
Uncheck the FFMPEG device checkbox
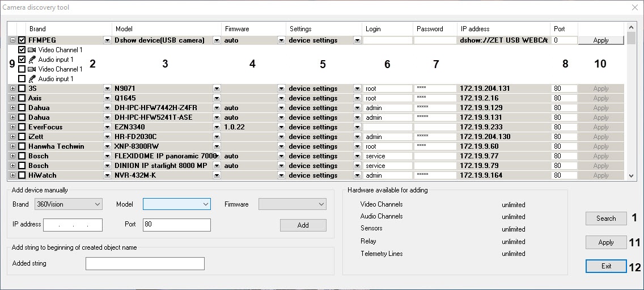tap(22, 40)
